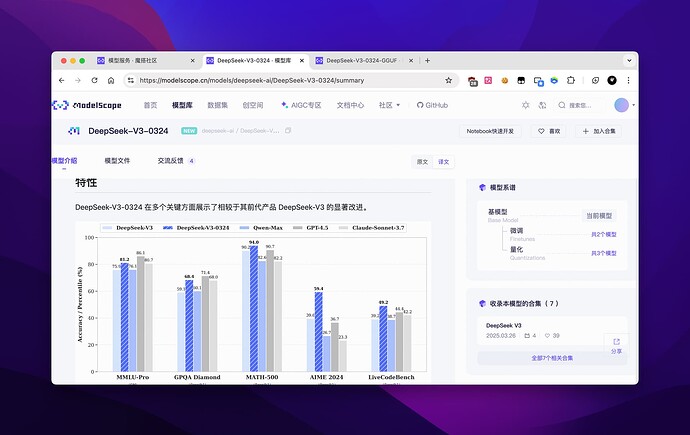Click 全部7个相关合集 button
The width and height of the screenshot is (690, 435).
pyautogui.click(x=552, y=358)
